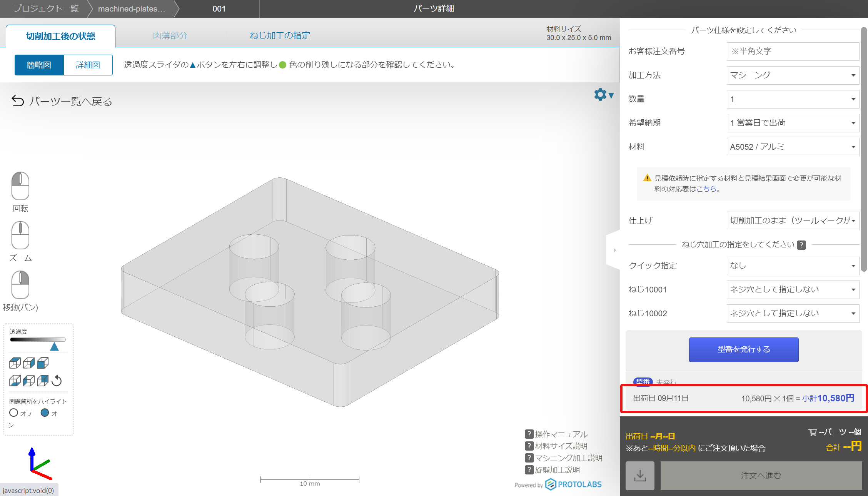Click the 注文へ進む button
This screenshot has width=868, height=496.
pyautogui.click(x=761, y=476)
